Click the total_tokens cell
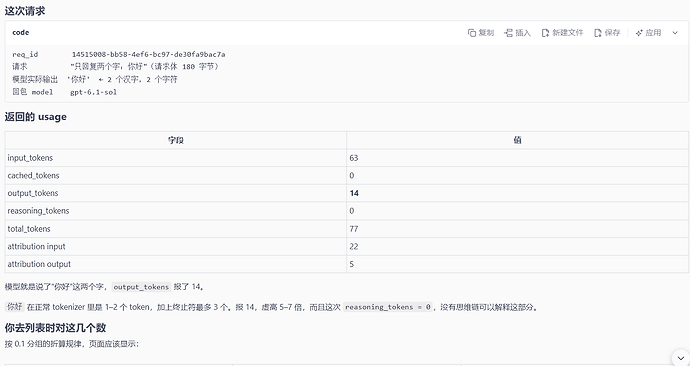This screenshot has width=690, height=366. pos(176,229)
